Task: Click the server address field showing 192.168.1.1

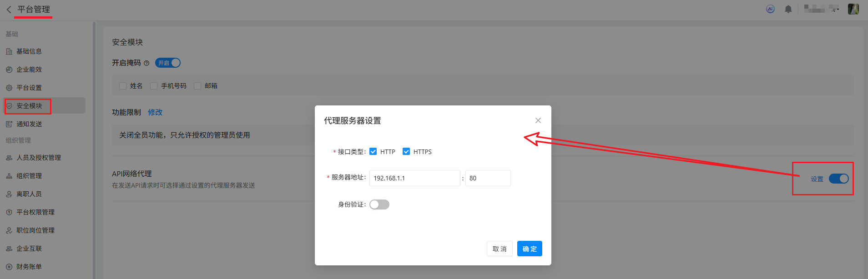Action: (415, 178)
